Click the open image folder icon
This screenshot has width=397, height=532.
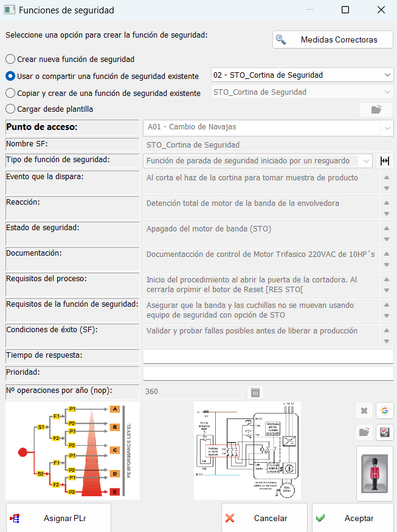point(364,432)
